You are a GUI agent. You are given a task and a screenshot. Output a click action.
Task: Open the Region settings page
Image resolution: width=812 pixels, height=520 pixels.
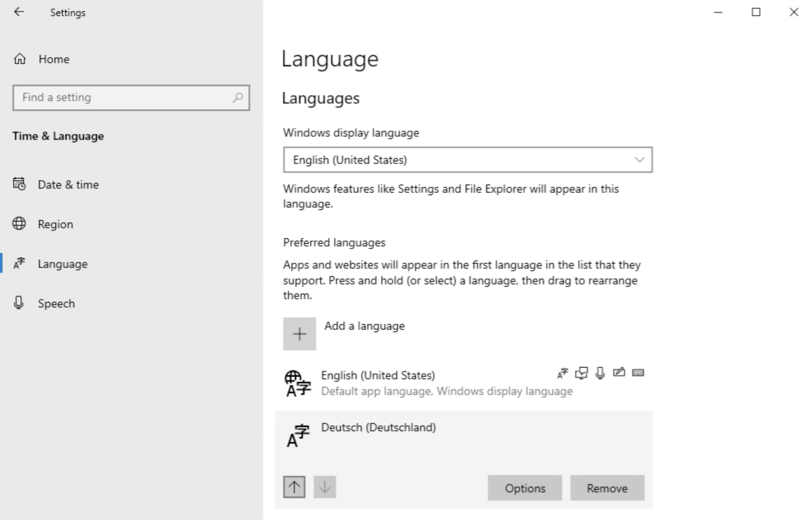[55, 224]
